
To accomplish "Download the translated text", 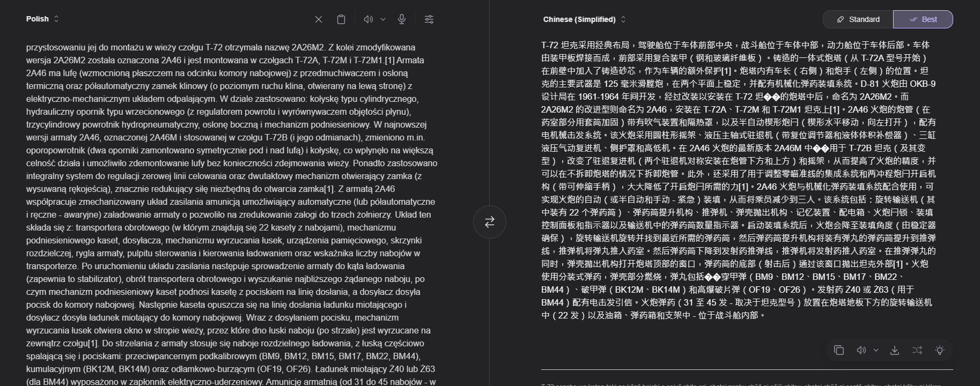I will click(x=895, y=350).
